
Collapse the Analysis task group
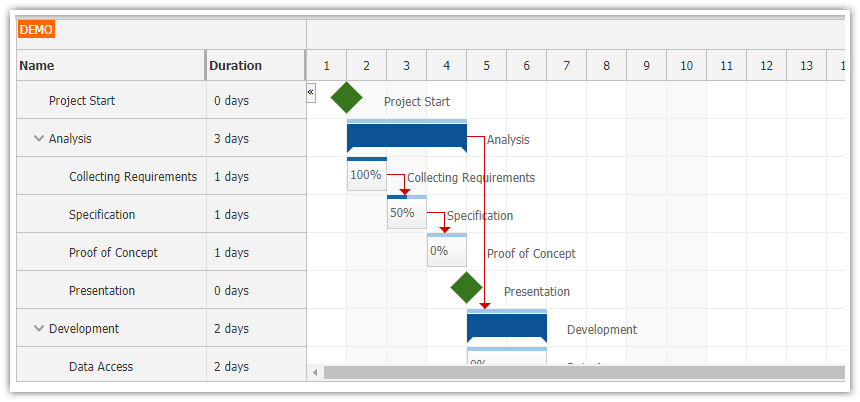(x=39, y=139)
